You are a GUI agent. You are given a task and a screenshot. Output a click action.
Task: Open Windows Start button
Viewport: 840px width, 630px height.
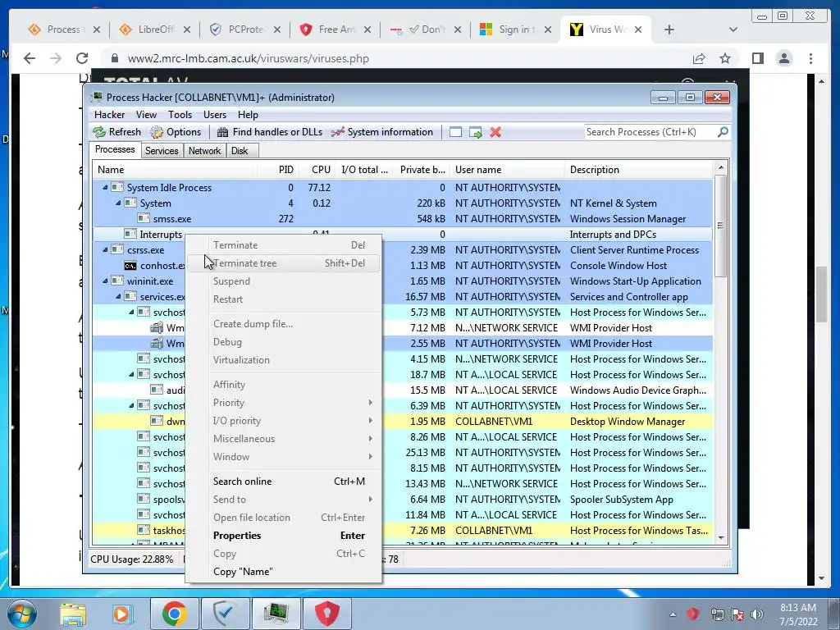tap(21, 614)
